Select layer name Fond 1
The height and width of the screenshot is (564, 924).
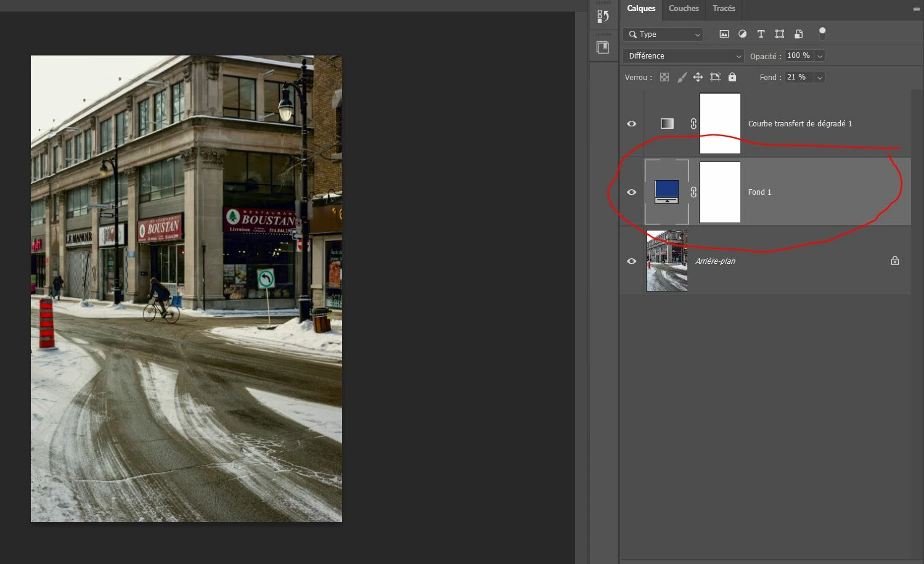coord(759,192)
